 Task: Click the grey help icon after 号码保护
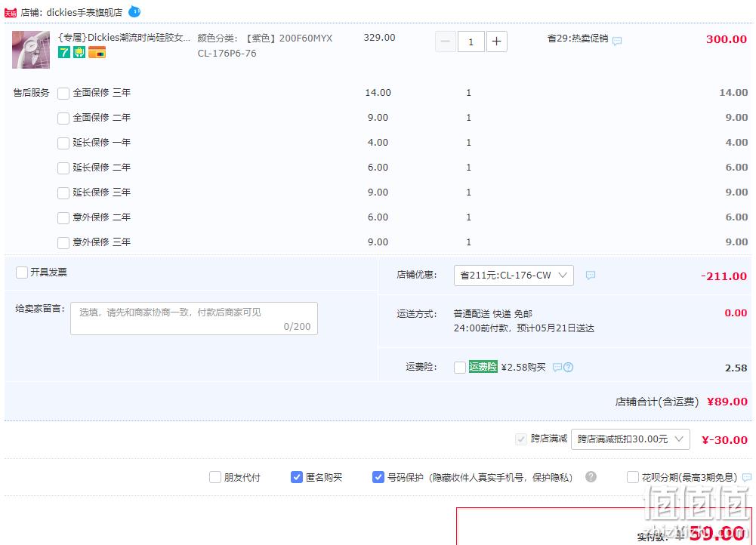point(591,476)
